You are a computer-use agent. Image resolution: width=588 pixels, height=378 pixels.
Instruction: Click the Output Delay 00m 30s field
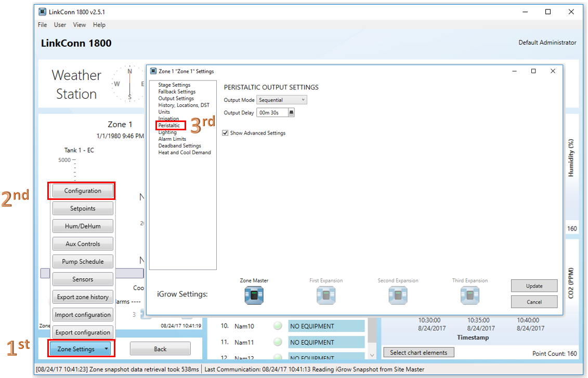(x=272, y=112)
